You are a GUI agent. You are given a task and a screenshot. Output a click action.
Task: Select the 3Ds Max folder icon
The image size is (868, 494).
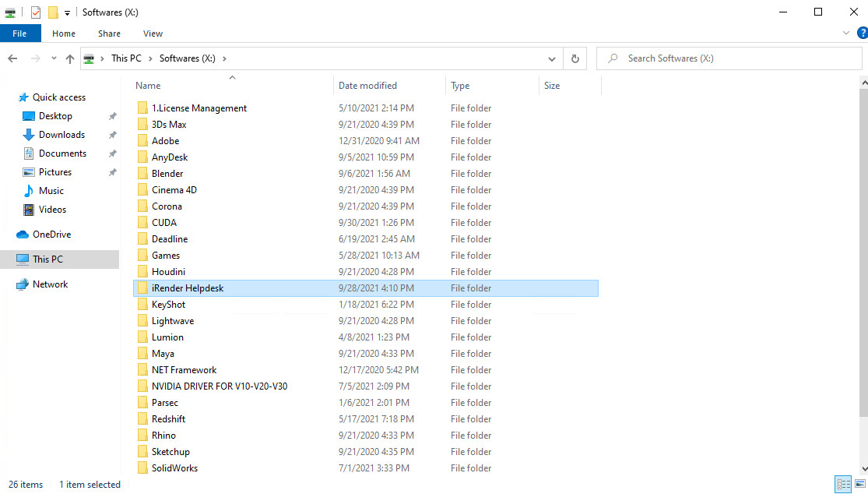click(x=142, y=125)
